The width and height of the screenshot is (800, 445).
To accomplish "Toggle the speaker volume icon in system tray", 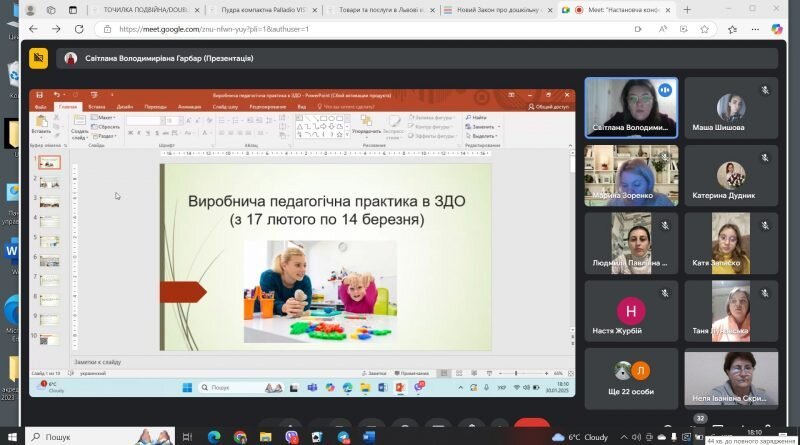I will [636, 437].
